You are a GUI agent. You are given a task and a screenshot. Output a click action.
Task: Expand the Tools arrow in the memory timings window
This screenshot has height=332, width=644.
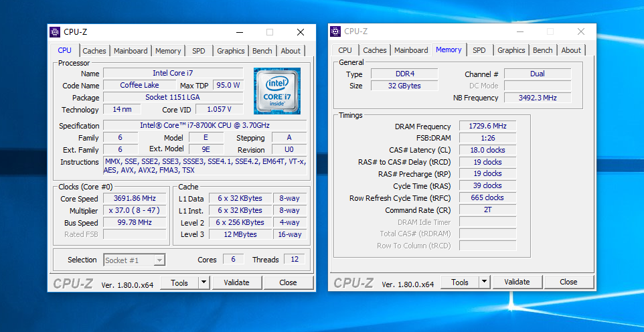[485, 282]
